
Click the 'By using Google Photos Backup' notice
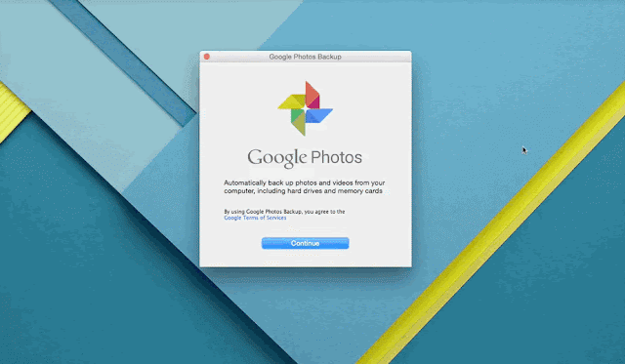(284, 212)
